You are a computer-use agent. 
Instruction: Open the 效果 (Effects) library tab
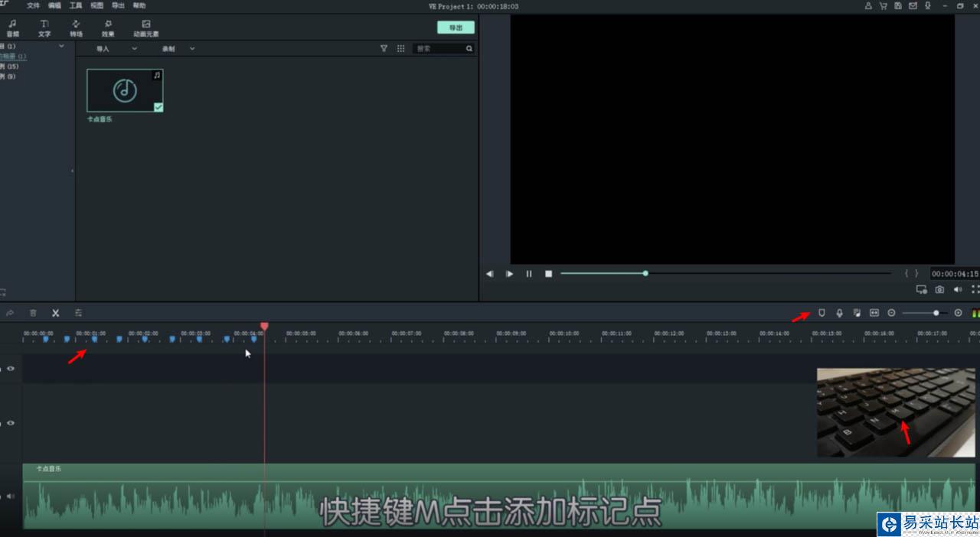(x=108, y=28)
